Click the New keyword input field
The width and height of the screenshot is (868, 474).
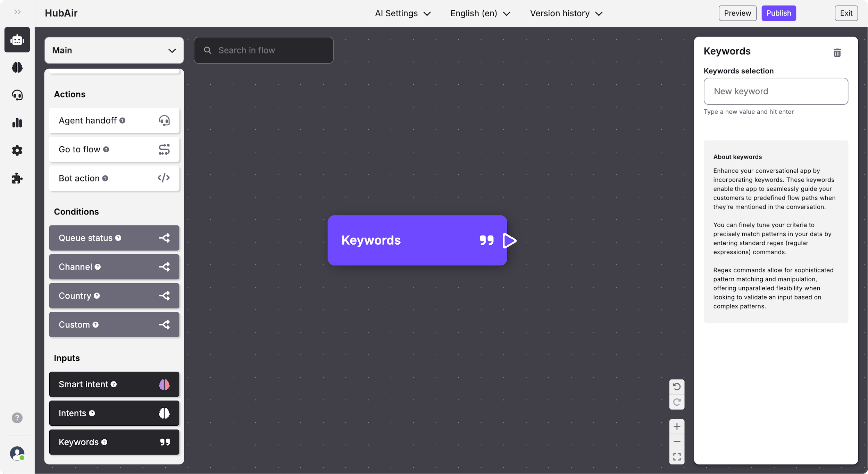(x=776, y=91)
